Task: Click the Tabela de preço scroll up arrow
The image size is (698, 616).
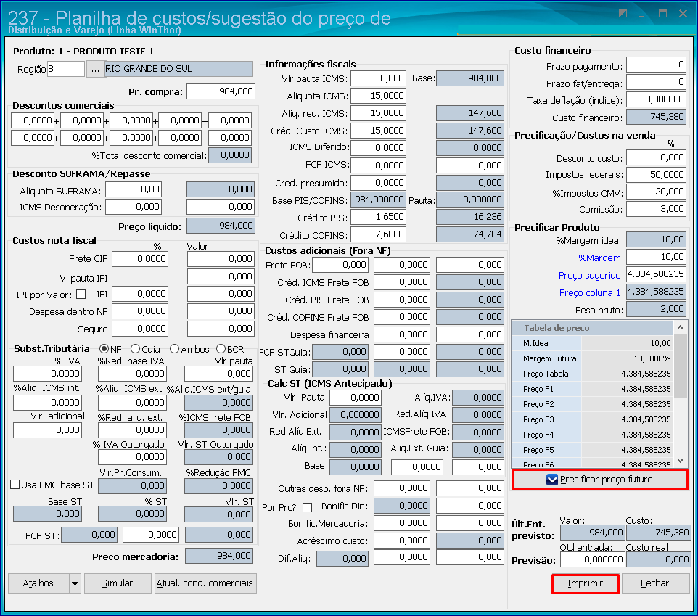Action: (680, 327)
